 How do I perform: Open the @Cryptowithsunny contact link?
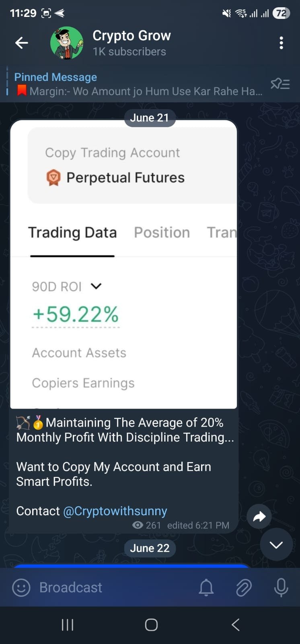pyautogui.click(x=115, y=511)
